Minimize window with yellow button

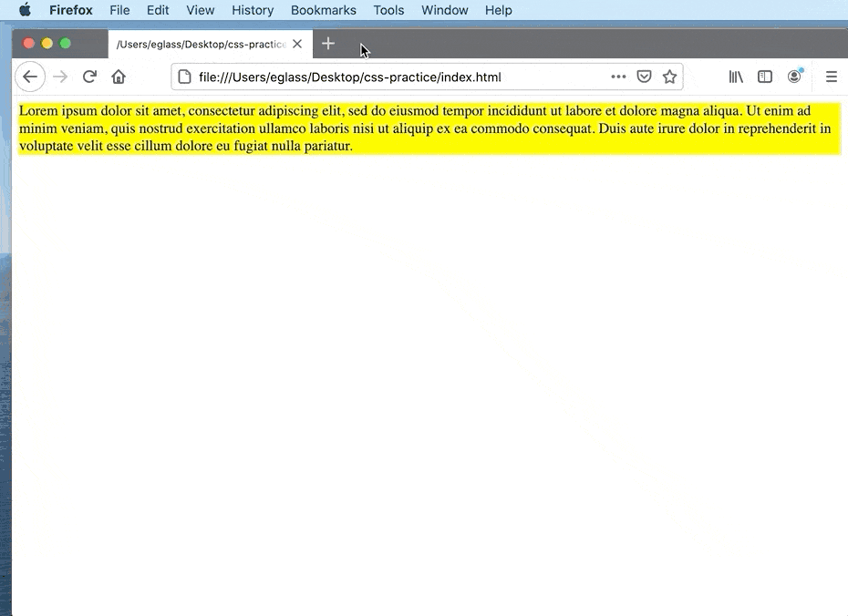click(47, 43)
